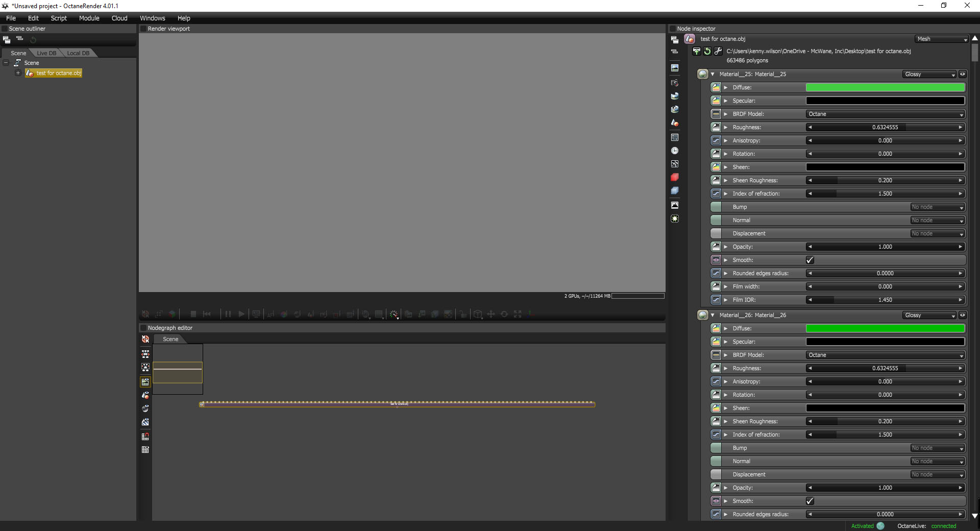Image resolution: width=980 pixels, height=531 pixels.
Task: Click the mesh node icon beside test for octane.obj title
Action: tap(690, 39)
